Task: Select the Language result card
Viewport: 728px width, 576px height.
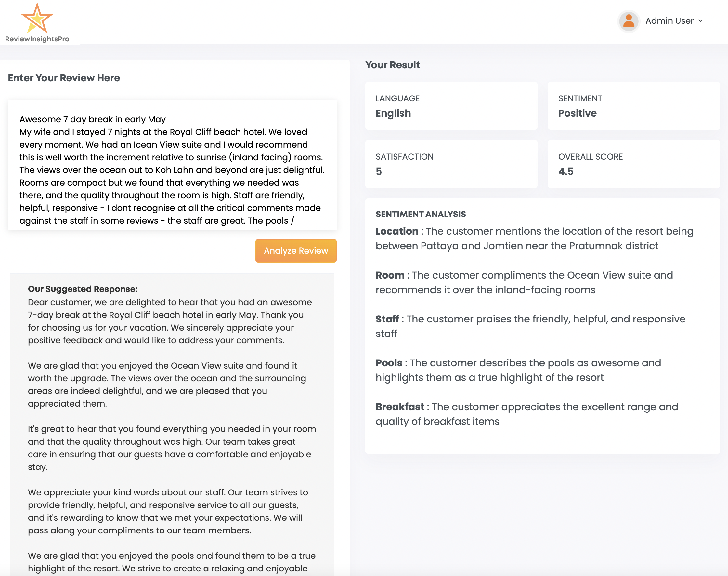Action: click(451, 106)
